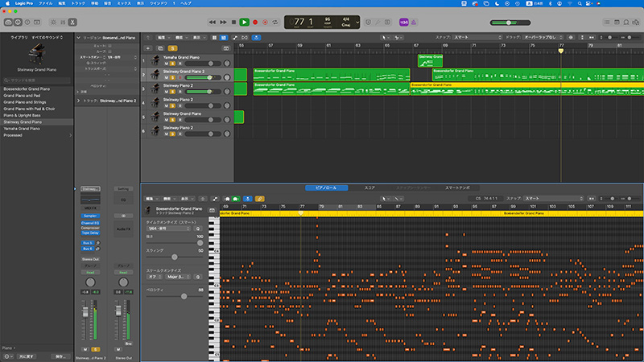Click the Bus 5 send slot
The image size is (644, 362).
coord(88,243)
